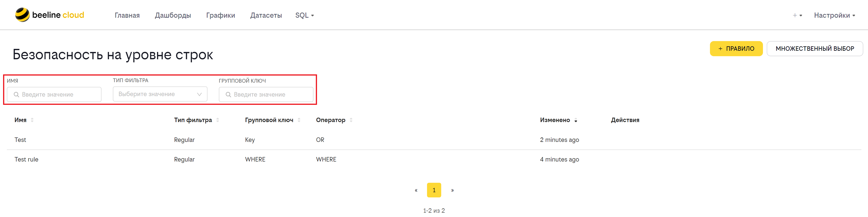Image resolution: width=868 pixels, height=217 pixels.
Task: Go to Дашборды page
Action: pyautogui.click(x=173, y=16)
